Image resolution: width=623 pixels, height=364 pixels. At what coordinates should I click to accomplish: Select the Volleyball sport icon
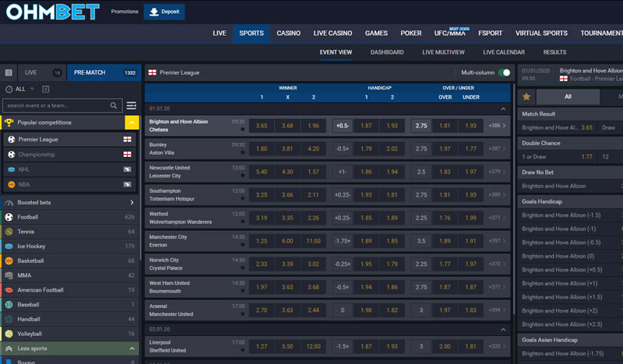coord(9,334)
